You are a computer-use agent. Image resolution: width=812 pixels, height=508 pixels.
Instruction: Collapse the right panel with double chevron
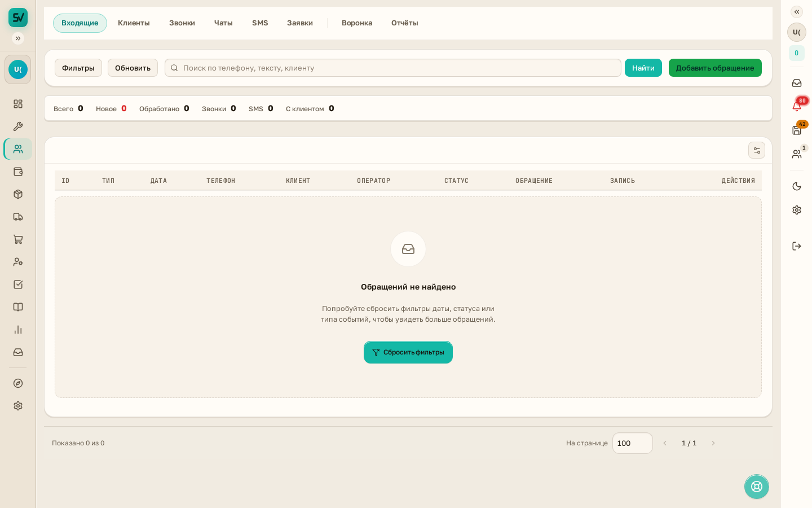coord(797,12)
